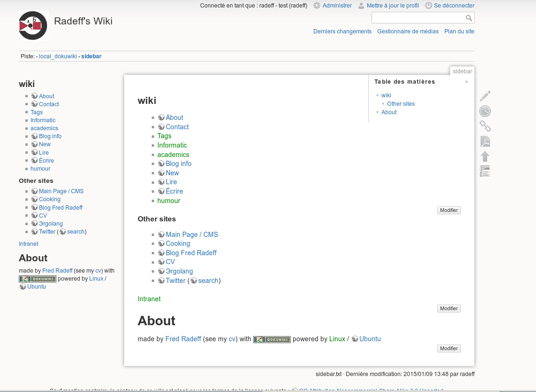Click the bottom page tool icon under the up arrow
Viewport: 536px width, 392px height.
[485, 171]
